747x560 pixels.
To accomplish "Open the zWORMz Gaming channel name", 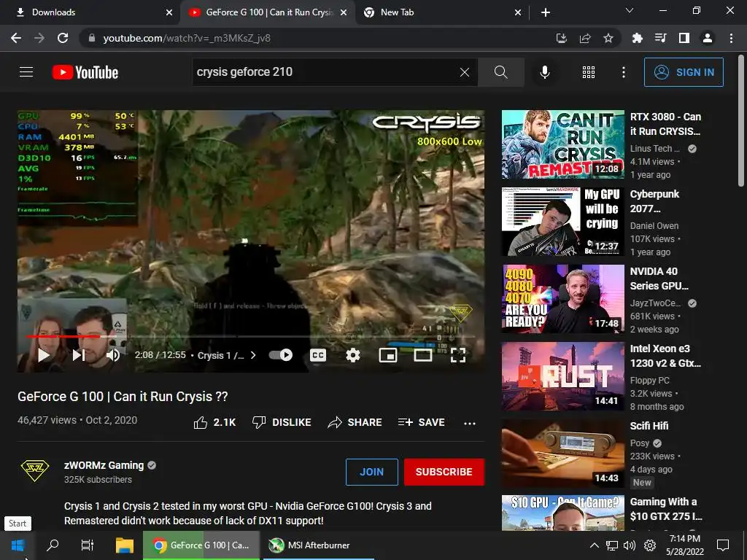I will click(x=104, y=465).
